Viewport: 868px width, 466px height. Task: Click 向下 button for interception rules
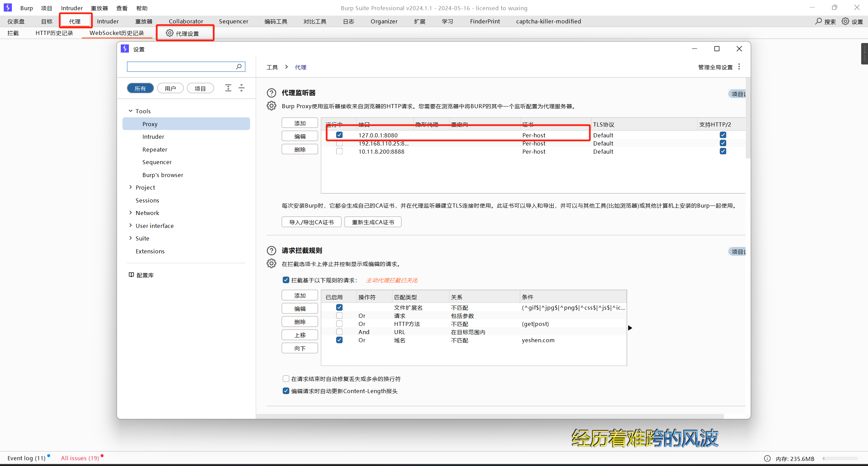tap(300, 348)
